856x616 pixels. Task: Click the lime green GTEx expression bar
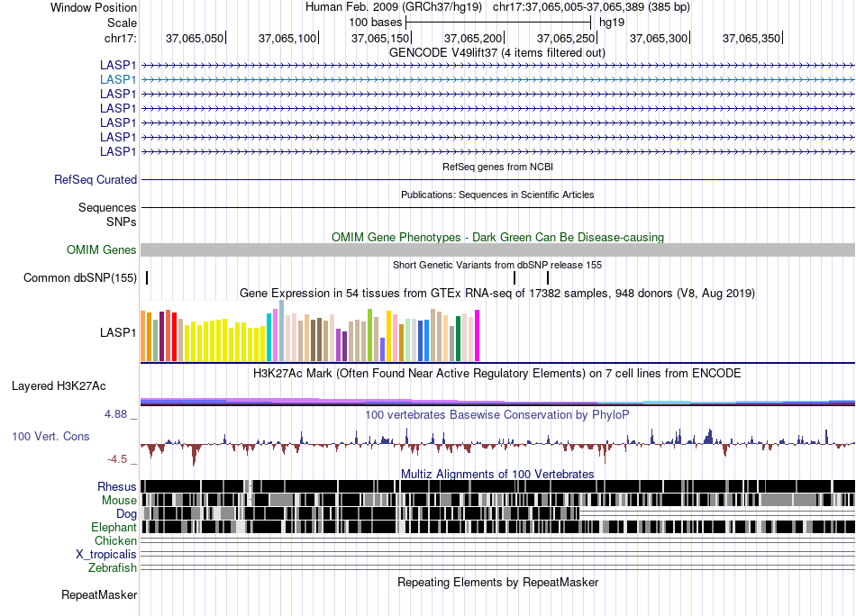tap(370, 335)
